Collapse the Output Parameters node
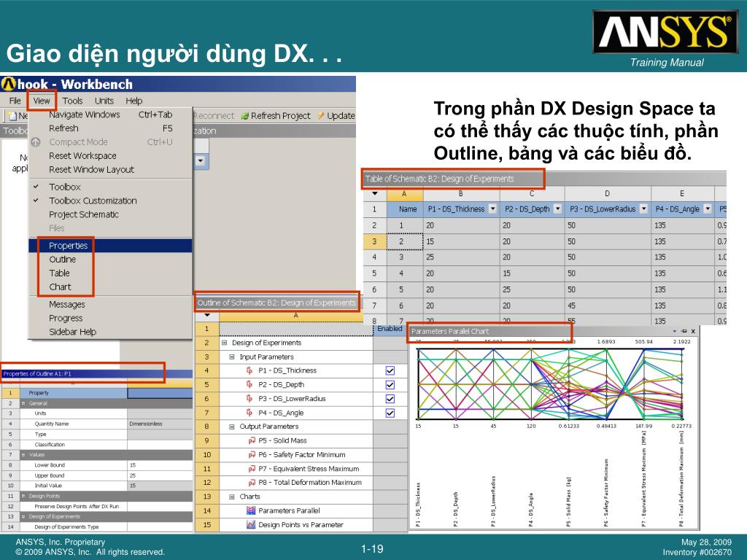Viewport: 747px width, 560px height. click(x=232, y=427)
